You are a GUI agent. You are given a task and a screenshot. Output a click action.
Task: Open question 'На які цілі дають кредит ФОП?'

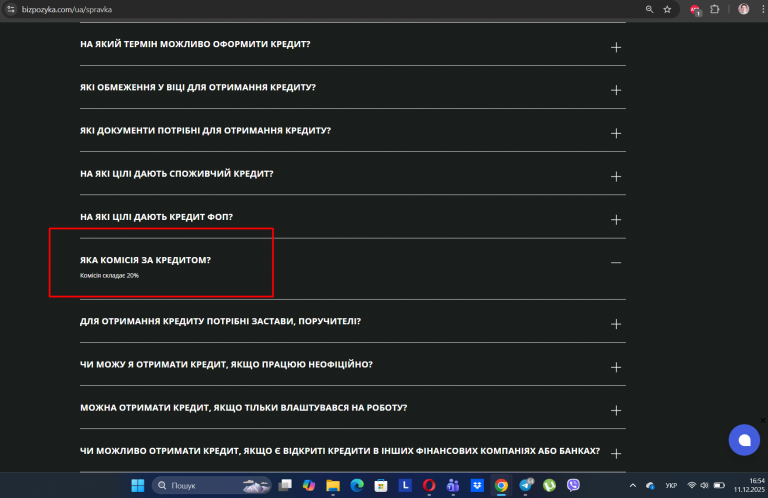pos(156,216)
